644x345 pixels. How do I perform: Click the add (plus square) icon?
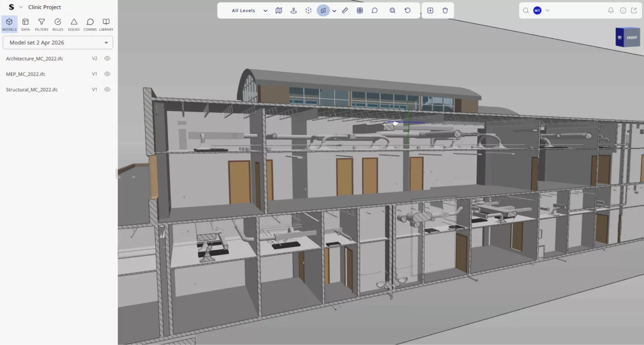[x=430, y=11]
